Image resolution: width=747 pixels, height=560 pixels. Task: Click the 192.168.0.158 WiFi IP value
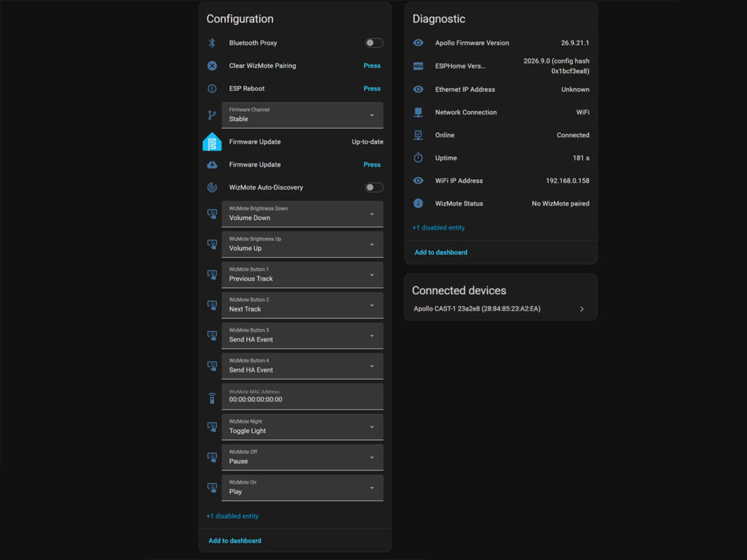point(568,181)
